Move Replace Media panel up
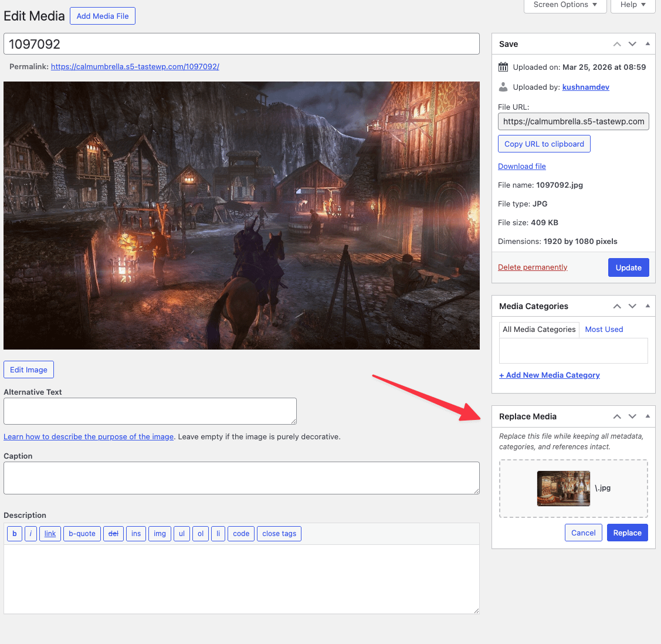Viewport: 661px width, 644px height. tap(617, 416)
